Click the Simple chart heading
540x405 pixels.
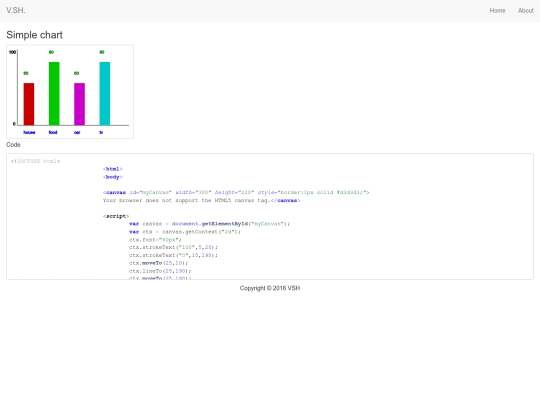coord(34,35)
